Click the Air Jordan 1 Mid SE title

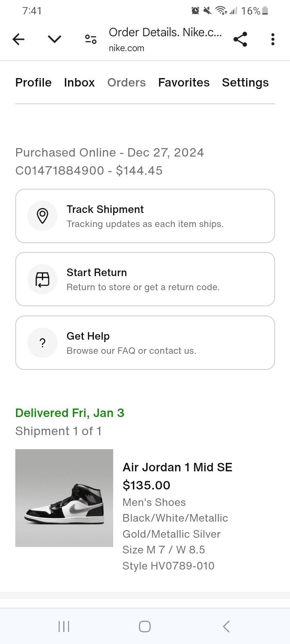pyautogui.click(x=177, y=467)
